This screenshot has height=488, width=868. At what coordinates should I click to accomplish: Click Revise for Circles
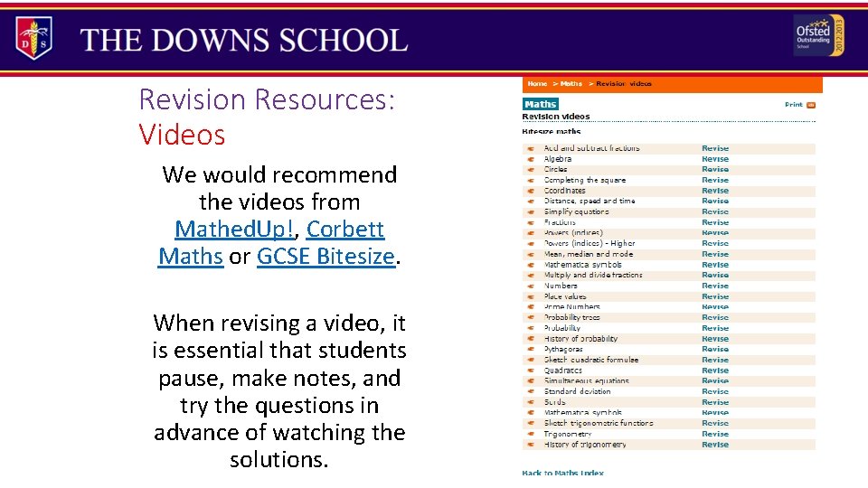[715, 169]
